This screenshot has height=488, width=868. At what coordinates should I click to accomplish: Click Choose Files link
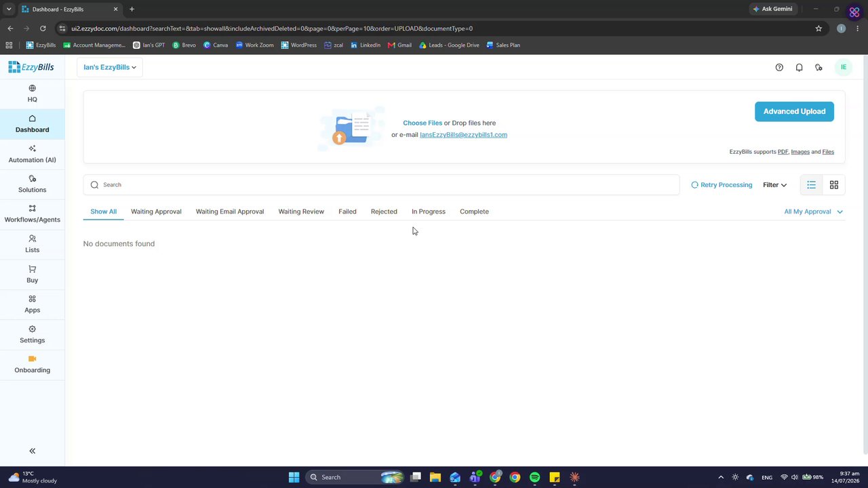tap(422, 123)
